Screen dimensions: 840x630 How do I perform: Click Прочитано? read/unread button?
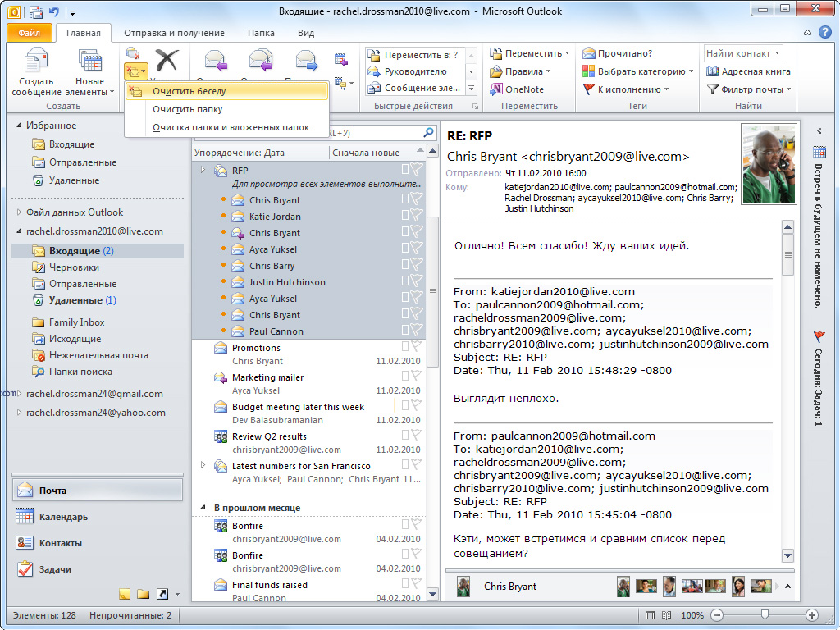click(x=617, y=53)
